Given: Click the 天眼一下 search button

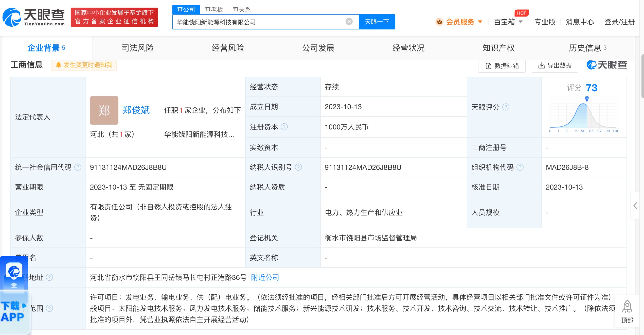Looking at the screenshot, I should (x=377, y=22).
